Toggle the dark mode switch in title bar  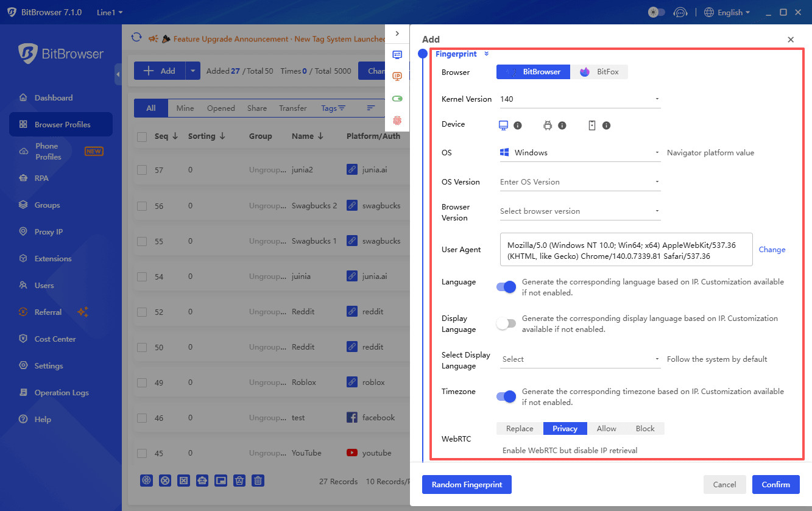(x=657, y=12)
